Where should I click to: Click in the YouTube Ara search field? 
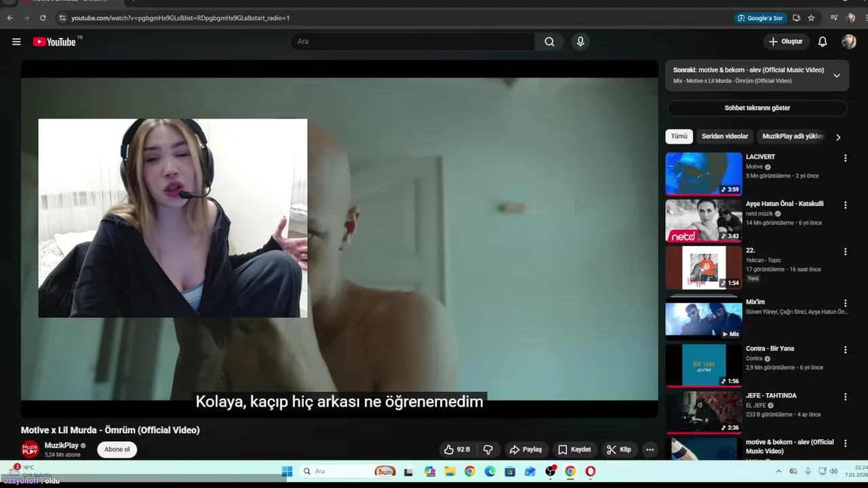click(413, 42)
